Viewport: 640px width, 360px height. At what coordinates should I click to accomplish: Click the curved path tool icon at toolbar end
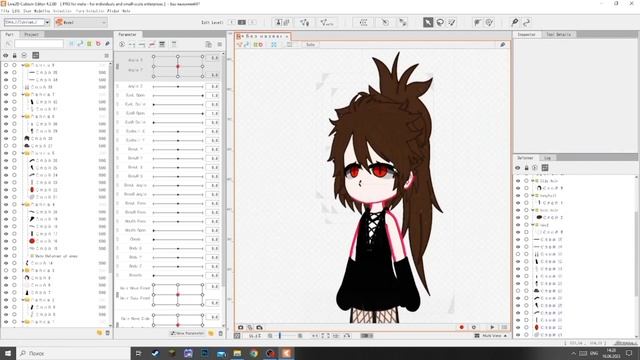coord(527,22)
